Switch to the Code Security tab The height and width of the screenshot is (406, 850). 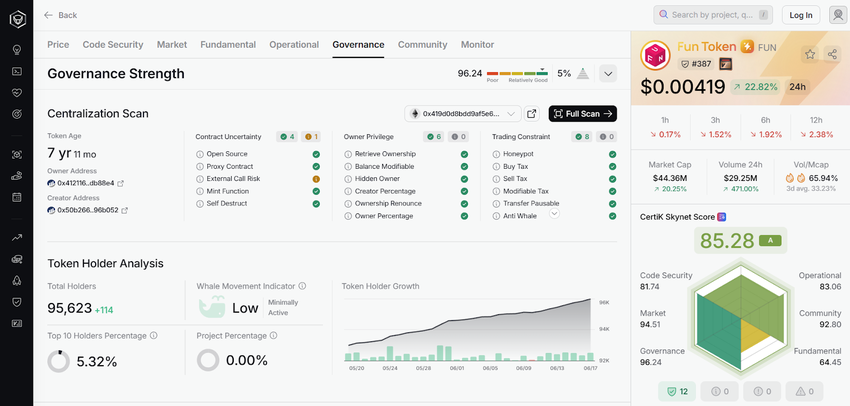113,45
